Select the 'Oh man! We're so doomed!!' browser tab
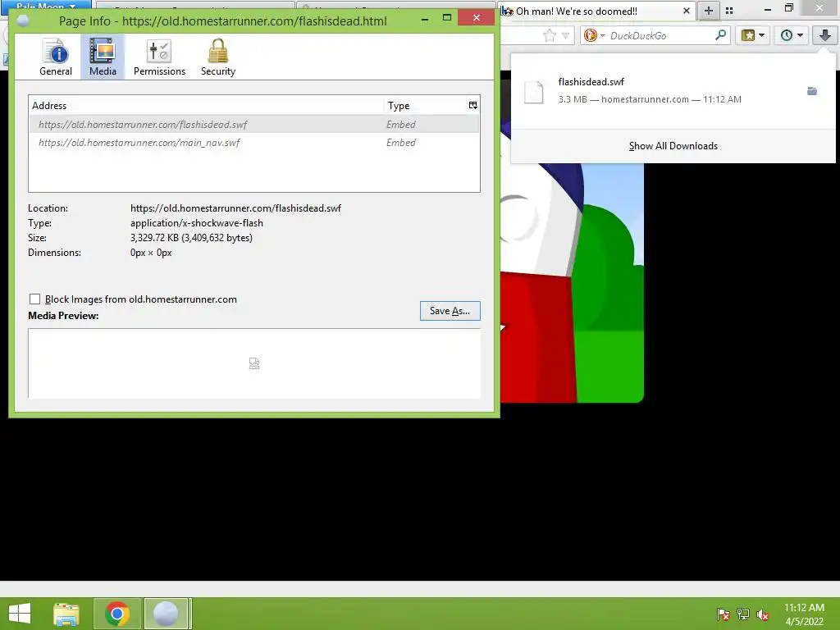 (x=597, y=11)
